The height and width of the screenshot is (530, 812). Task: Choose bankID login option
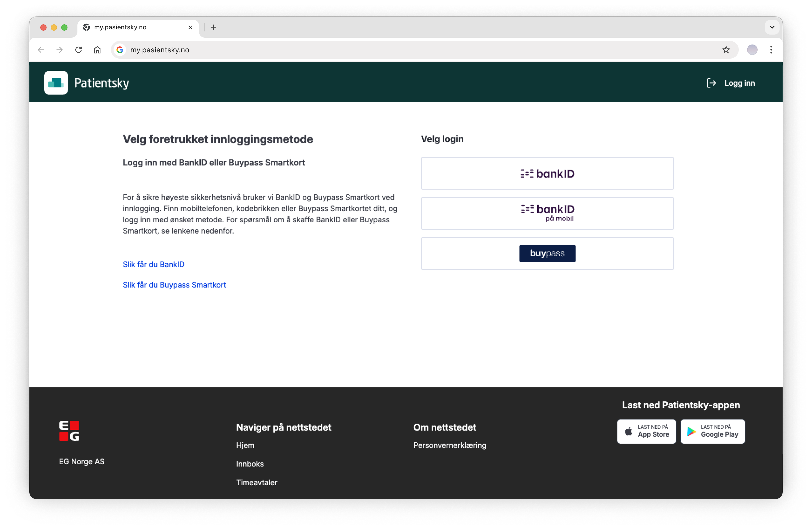click(x=547, y=173)
